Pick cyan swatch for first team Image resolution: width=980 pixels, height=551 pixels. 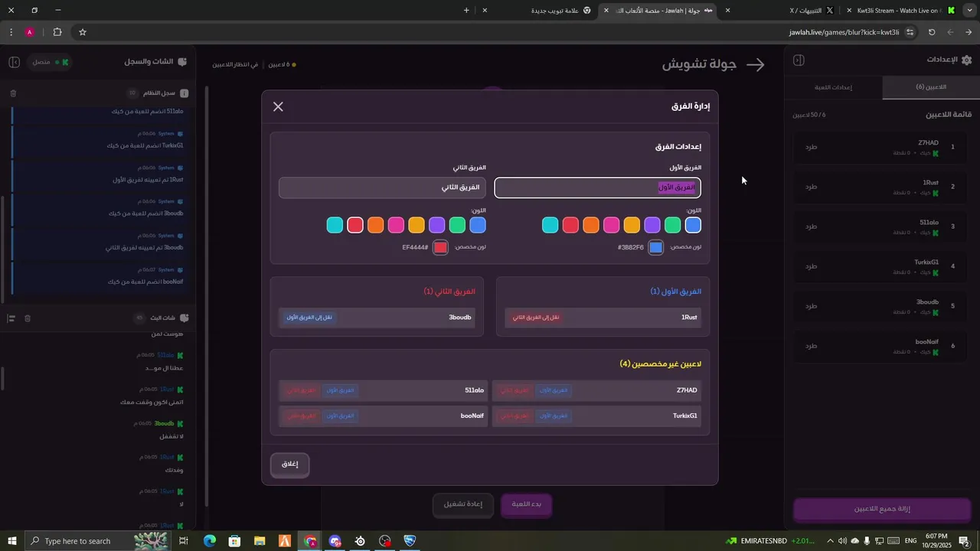coord(550,225)
